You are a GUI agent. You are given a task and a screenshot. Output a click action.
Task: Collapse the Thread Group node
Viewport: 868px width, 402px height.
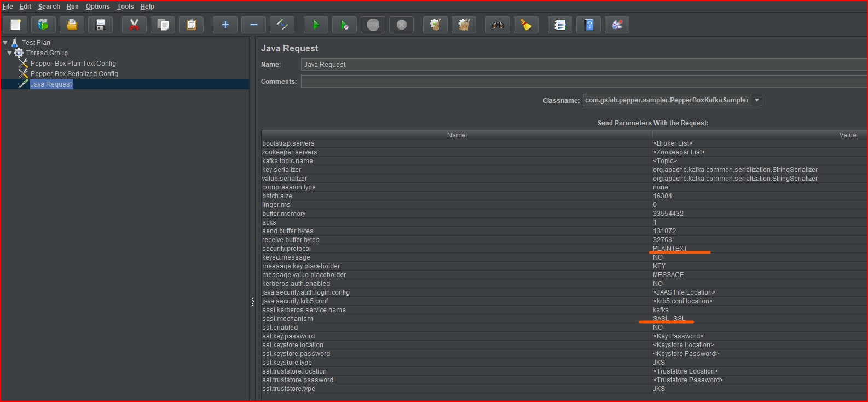10,53
